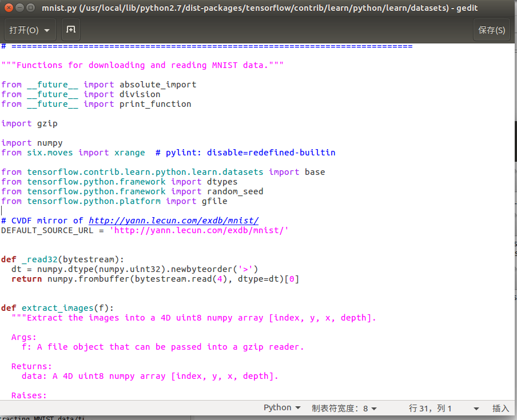The image size is (517, 420).
Task: Click the pylint disable=redefined-builtin comment
Action: [x=245, y=153]
